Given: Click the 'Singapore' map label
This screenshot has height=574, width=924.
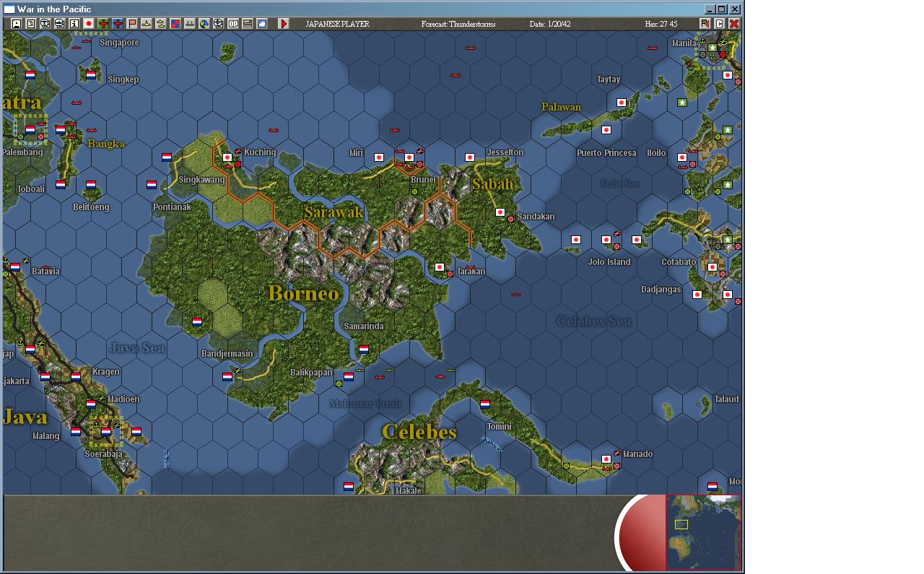Looking at the screenshot, I should tap(119, 43).
